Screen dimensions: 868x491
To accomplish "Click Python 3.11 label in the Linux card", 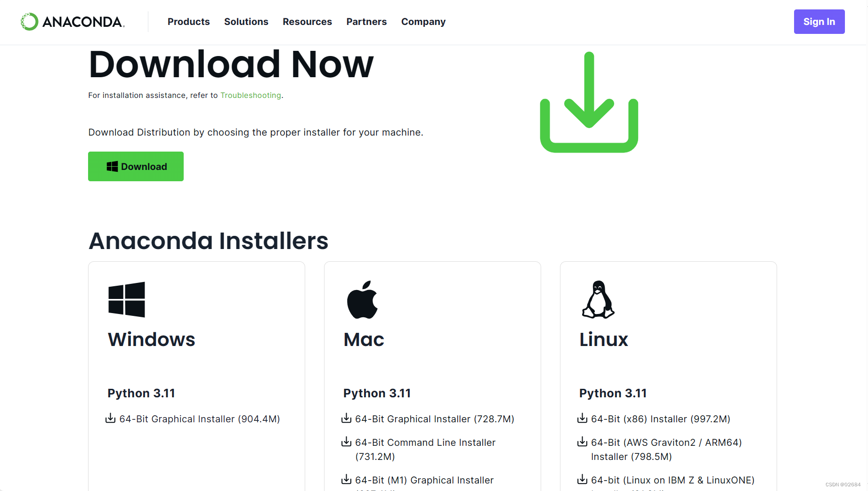I will click(613, 393).
